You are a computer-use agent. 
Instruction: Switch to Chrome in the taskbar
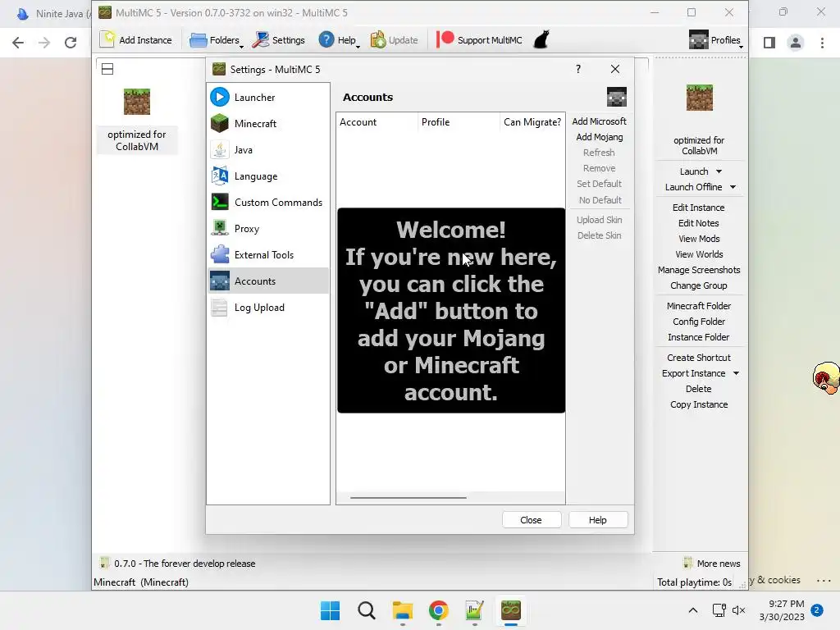[439, 610]
